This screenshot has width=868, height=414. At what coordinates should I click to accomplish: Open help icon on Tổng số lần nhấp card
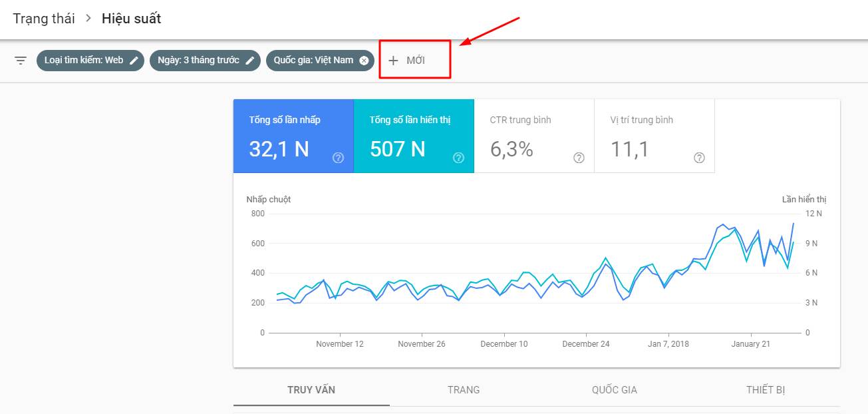[338, 158]
